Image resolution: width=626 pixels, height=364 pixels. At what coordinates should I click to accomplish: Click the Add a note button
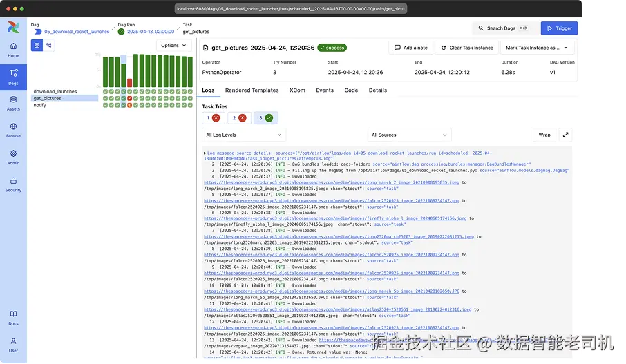[x=411, y=48]
